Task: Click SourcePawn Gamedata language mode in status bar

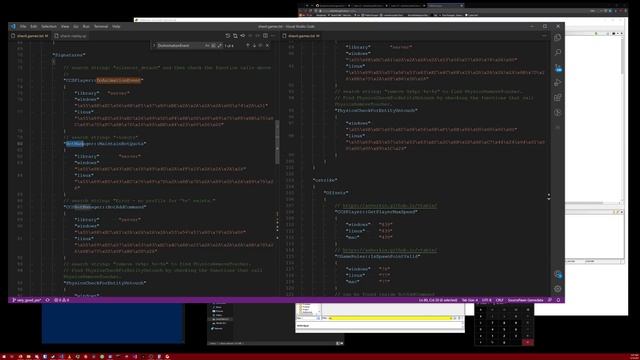Action: 525,300
